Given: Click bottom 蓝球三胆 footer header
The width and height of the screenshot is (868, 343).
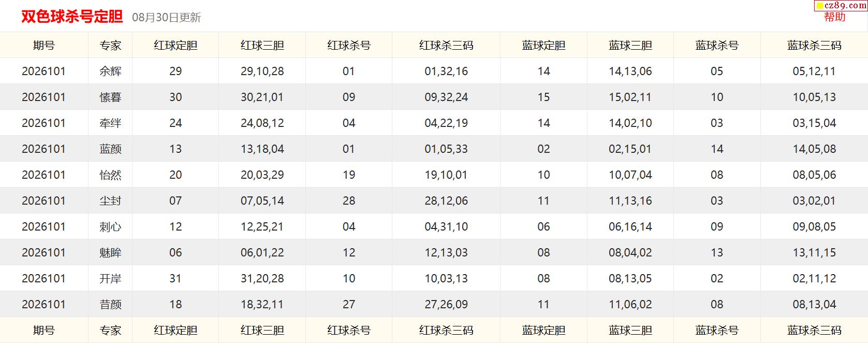Looking at the screenshot, I should 630,331.
